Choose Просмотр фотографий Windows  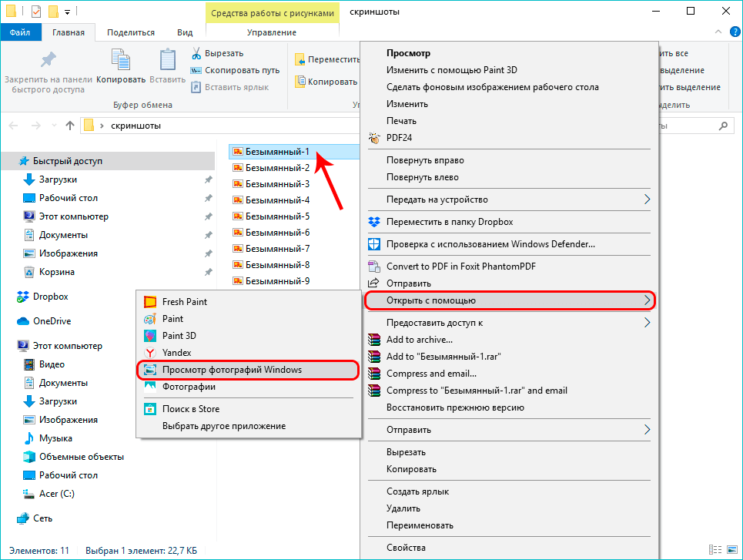[x=232, y=370]
